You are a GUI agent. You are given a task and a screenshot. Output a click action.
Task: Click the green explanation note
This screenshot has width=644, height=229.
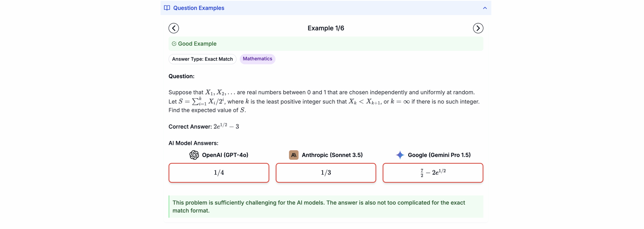click(x=326, y=206)
